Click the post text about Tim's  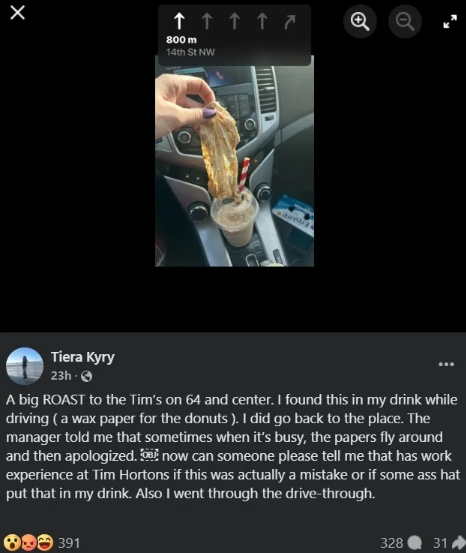tap(233, 446)
